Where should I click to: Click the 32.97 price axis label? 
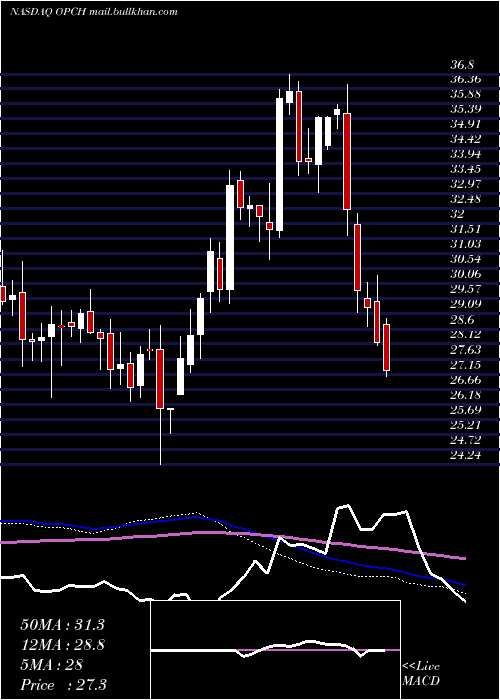466,185
